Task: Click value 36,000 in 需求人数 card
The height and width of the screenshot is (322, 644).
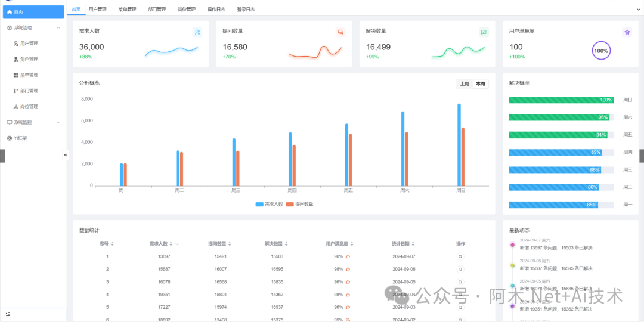Action: coord(92,47)
